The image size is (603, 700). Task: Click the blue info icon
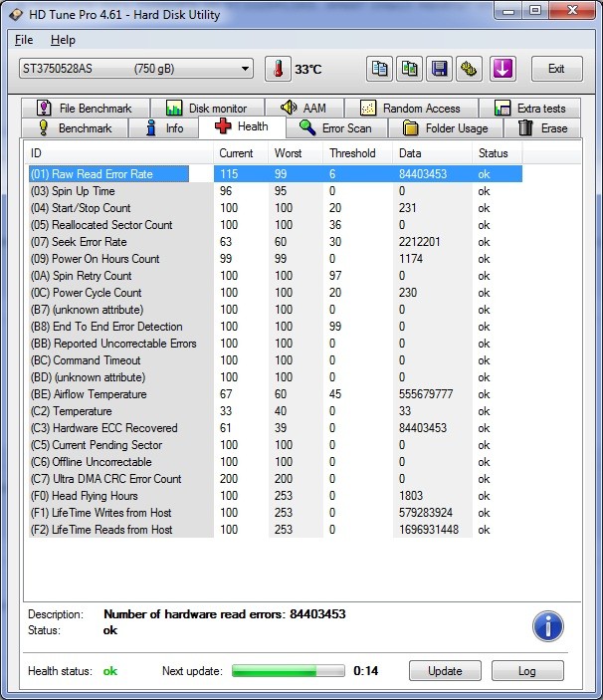pyautogui.click(x=547, y=625)
